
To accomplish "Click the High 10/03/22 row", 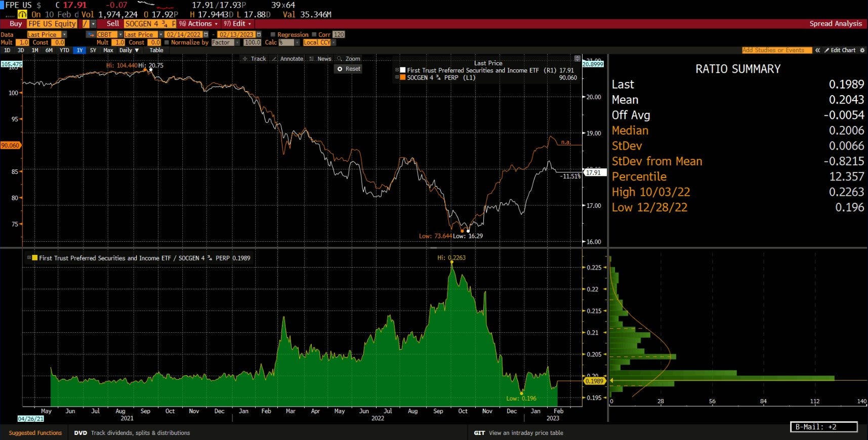I will click(x=738, y=192).
